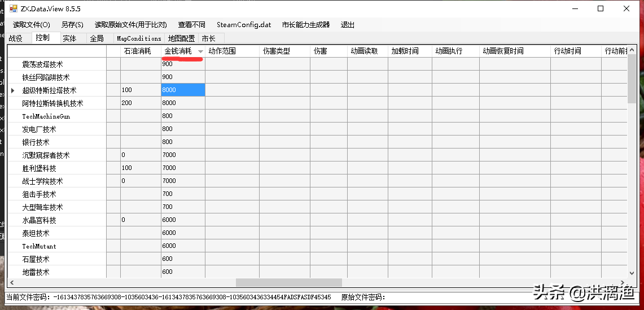Screen dimensions: 644x310
Task: Click the horizontal scrollbar right arrow
Action: click(623, 282)
